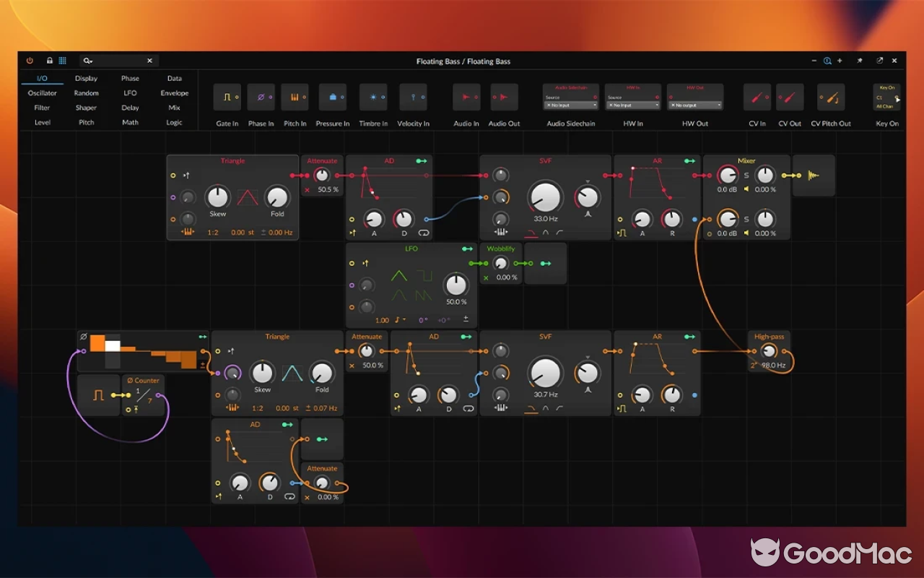The image size is (924, 578).
Task: Click the CV Pitch Out module icon
Action: (x=829, y=96)
